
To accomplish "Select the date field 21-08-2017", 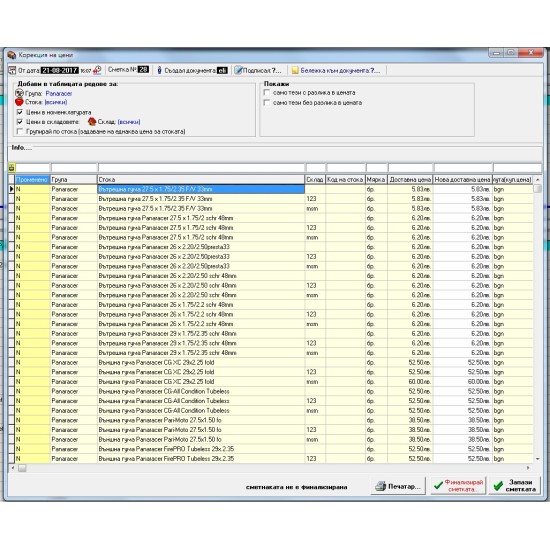I will [60, 70].
